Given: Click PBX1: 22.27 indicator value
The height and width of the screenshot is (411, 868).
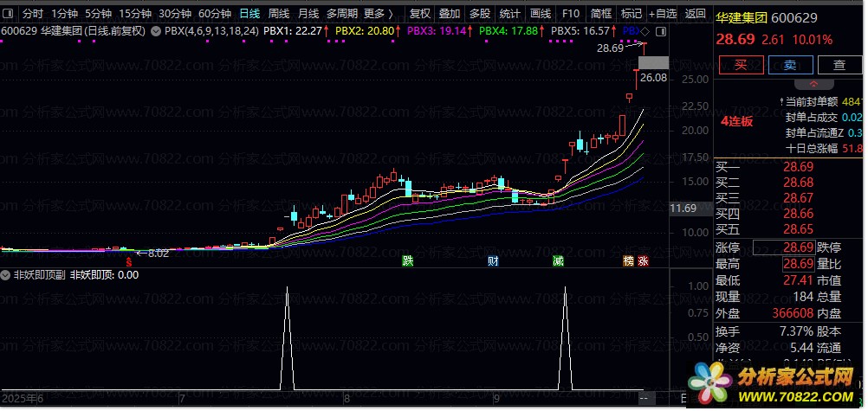Looking at the screenshot, I should click(x=297, y=31).
